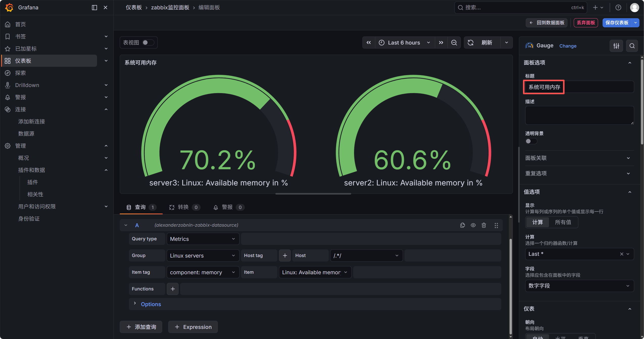Open the Drilldown menu item
Viewport: 644px width, 339px height.
[27, 85]
